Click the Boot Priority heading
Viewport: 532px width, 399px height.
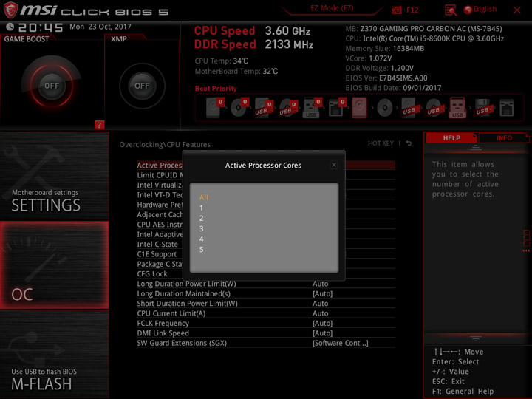(x=216, y=89)
